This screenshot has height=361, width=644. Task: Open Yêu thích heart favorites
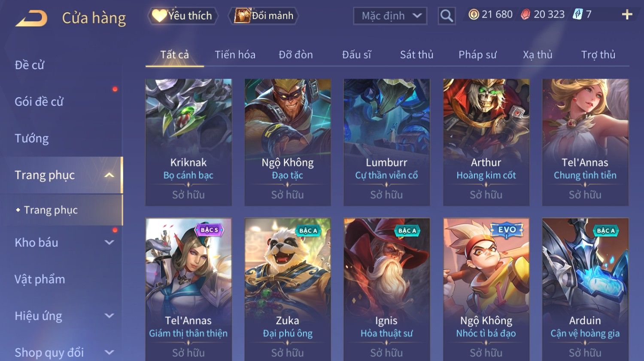pos(182,16)
